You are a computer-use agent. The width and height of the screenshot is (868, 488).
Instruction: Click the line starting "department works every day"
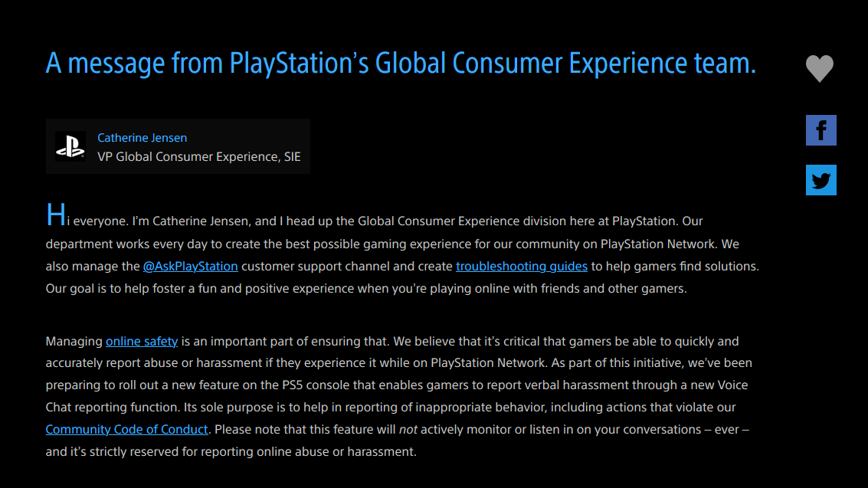coord(392,244)
